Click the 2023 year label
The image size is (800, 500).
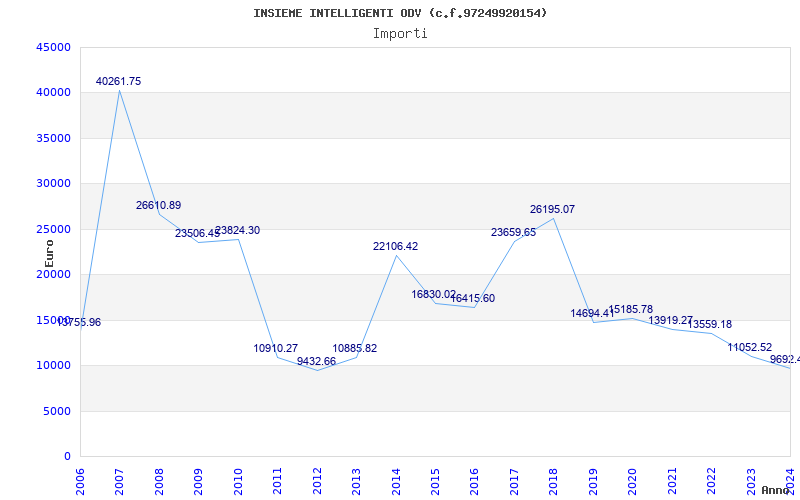click(751, 481)
